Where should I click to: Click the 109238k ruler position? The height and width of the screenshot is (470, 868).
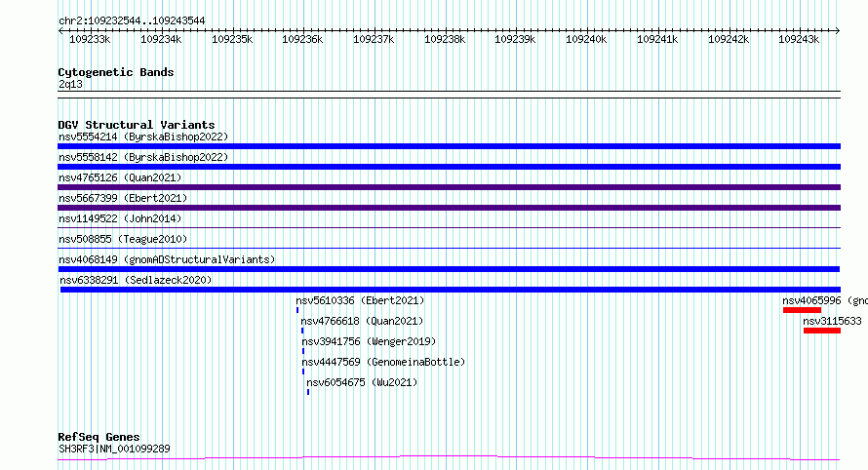click(x=445, y=39)
